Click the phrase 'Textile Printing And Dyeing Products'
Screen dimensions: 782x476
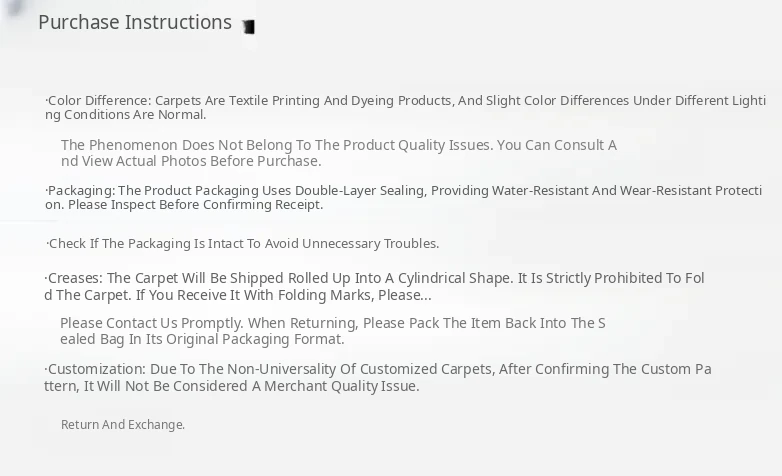point(340,101)
